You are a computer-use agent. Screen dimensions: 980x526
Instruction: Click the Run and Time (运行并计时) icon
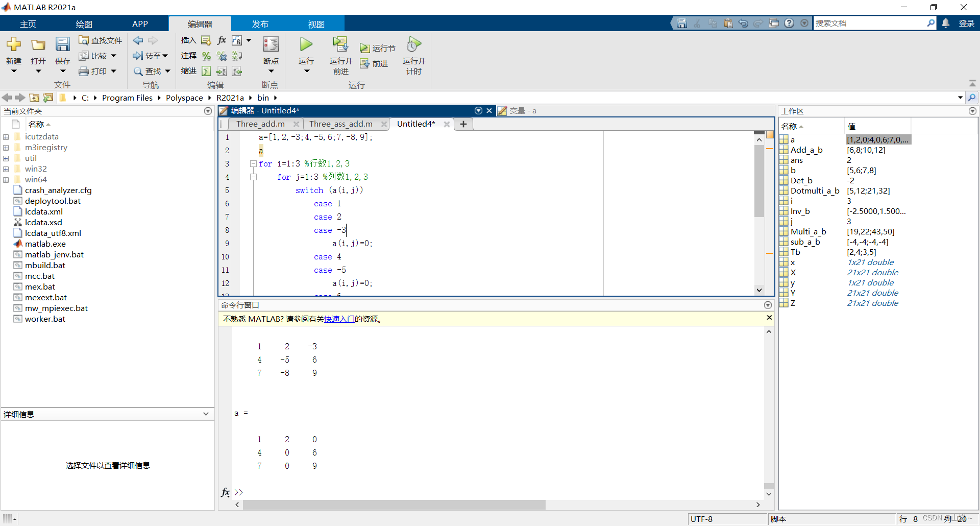[413, 45]
